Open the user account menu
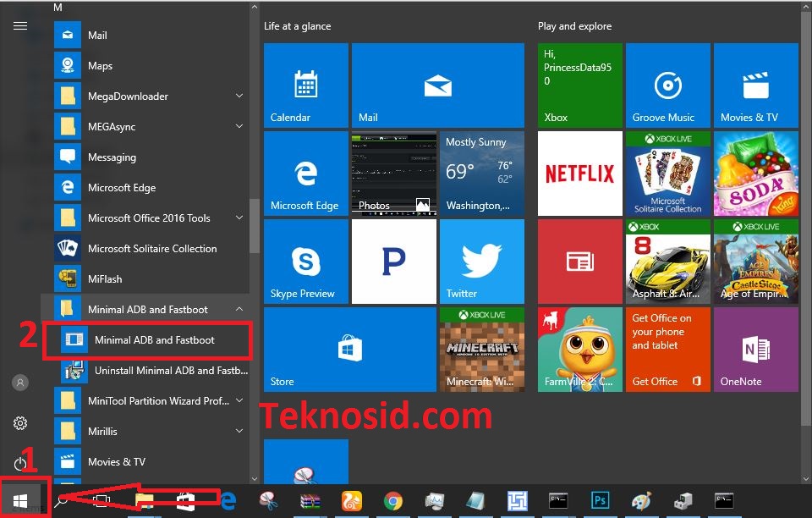This screenshot has height=518, width=812. pos(20,383)
